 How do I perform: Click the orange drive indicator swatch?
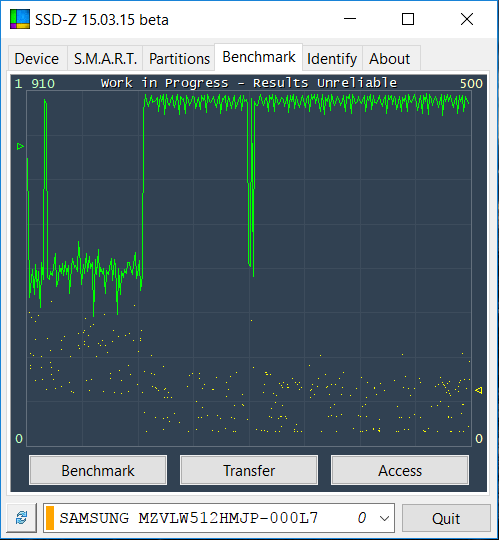(50, 518)
